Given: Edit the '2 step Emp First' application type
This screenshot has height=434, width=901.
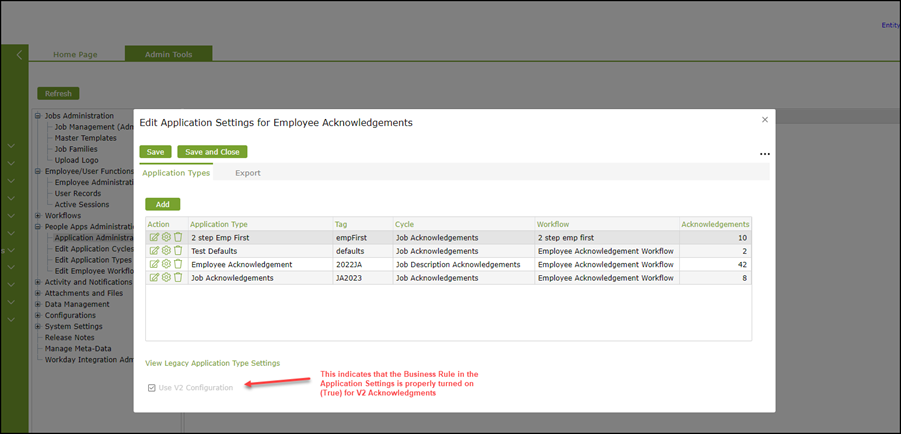Looking at the screenshot, I should [154, 238].
